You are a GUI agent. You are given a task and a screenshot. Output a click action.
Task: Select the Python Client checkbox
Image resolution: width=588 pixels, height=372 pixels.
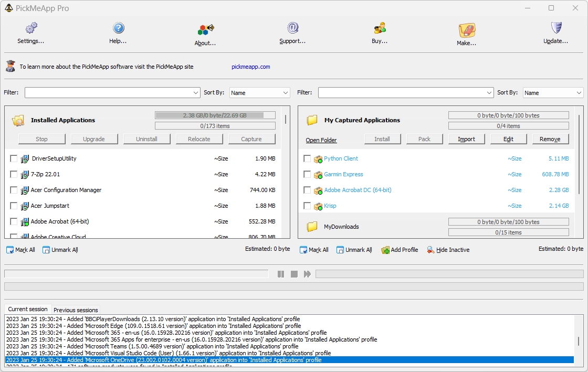coord(307,158)
